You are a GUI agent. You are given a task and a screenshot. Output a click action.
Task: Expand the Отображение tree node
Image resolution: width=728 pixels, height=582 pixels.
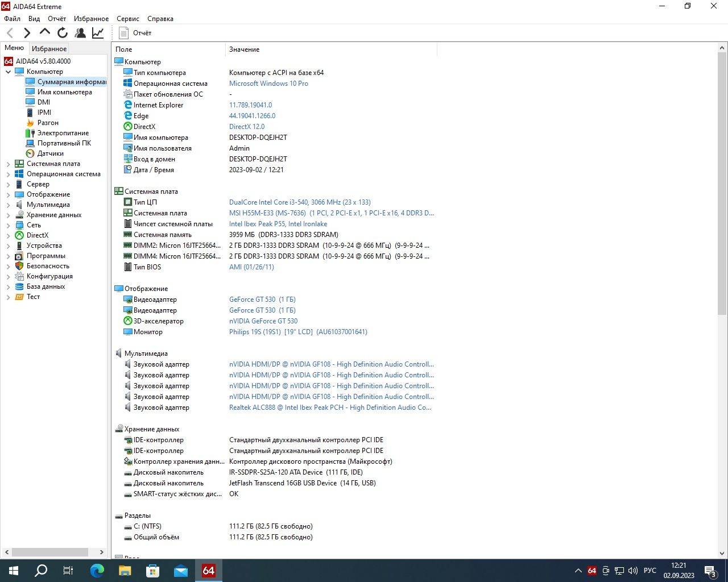8,194
